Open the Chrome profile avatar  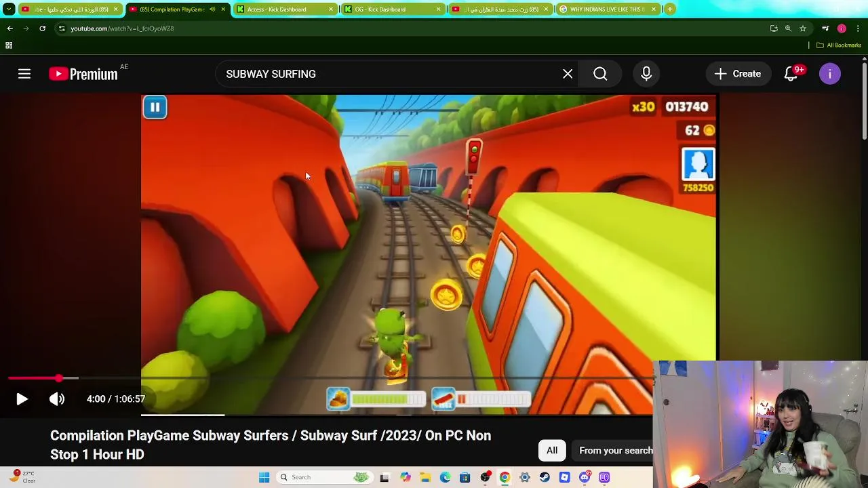[842, 28]
